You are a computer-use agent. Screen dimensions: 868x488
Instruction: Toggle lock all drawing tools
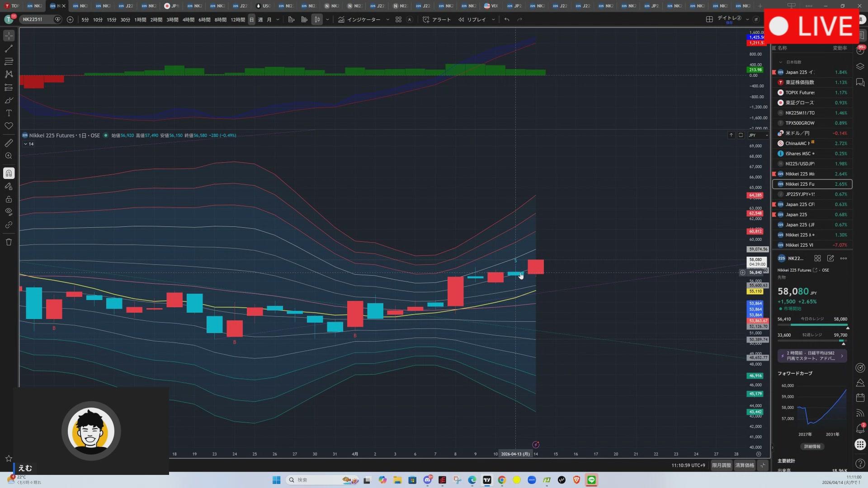(9, 199)
